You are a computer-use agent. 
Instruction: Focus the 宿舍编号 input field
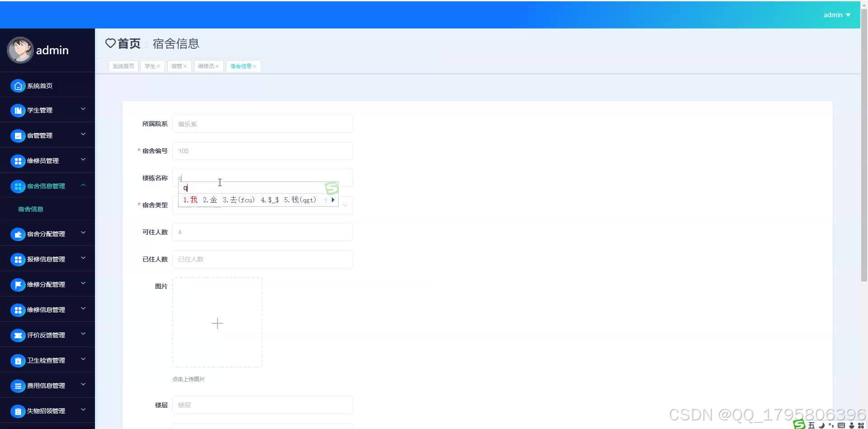pos(262,151)
